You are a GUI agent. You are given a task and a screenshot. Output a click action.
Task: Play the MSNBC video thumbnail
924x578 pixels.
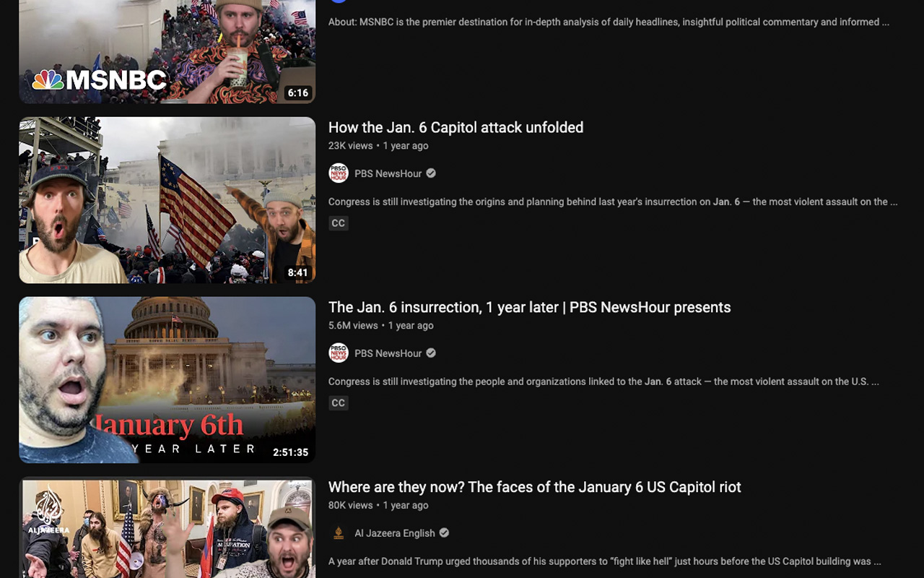167,51
